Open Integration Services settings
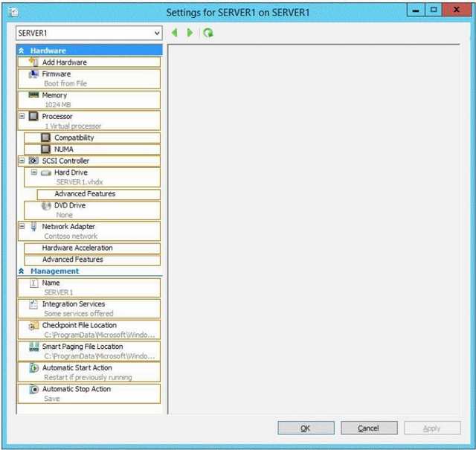This screenshot has width=476, height=450. point(89,309)
